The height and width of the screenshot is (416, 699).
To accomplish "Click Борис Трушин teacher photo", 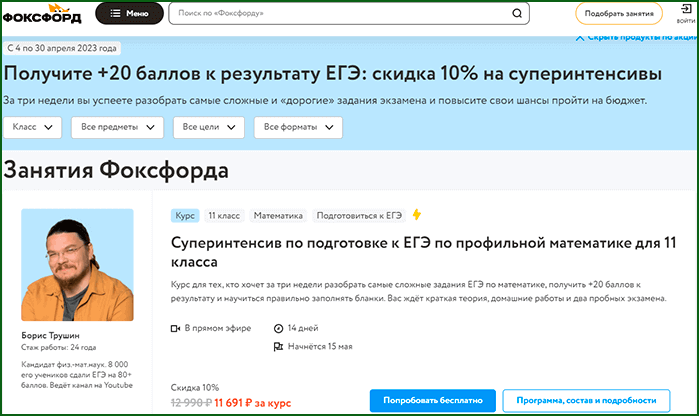I will coord(77,265).
